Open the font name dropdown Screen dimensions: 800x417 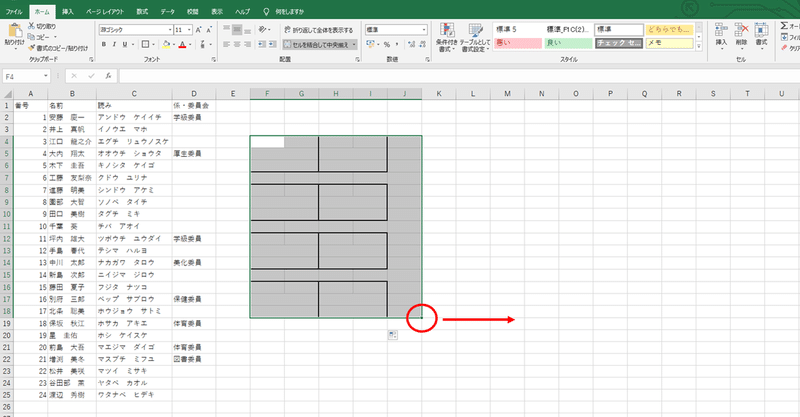(x=170, y=30)
